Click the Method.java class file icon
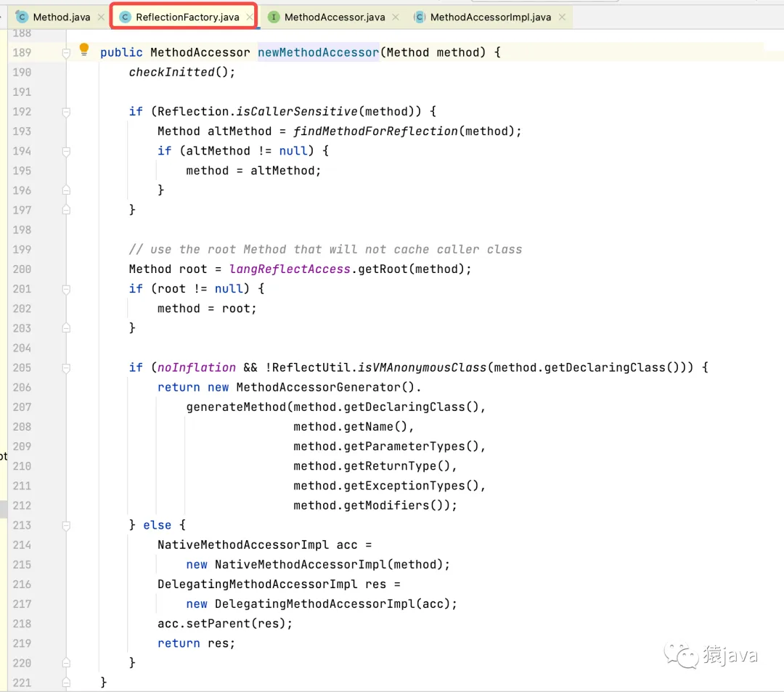This screenshot has width=784, height=692. click(22, 17)
